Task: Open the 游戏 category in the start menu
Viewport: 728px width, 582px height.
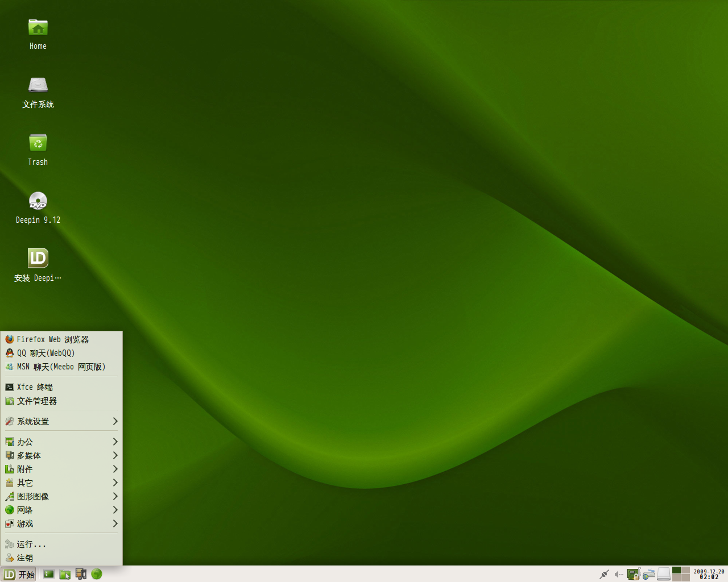Action: [61, 523]
